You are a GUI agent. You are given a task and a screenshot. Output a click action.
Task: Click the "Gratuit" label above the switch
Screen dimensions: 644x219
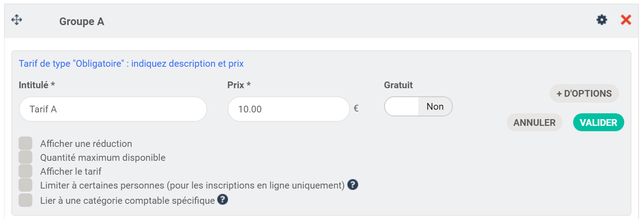pos(398,85)
